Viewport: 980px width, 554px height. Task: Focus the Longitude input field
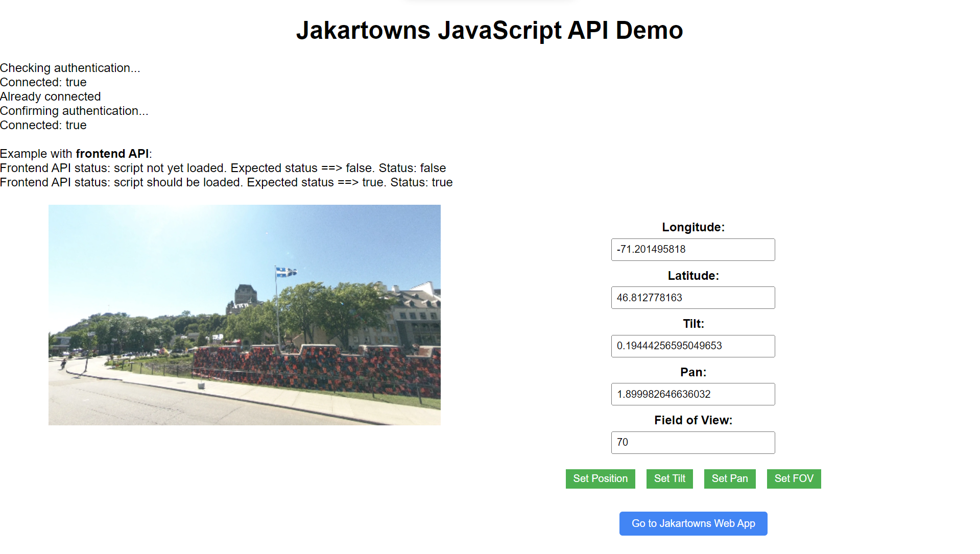pyautogui.click(x=693, y=250)
